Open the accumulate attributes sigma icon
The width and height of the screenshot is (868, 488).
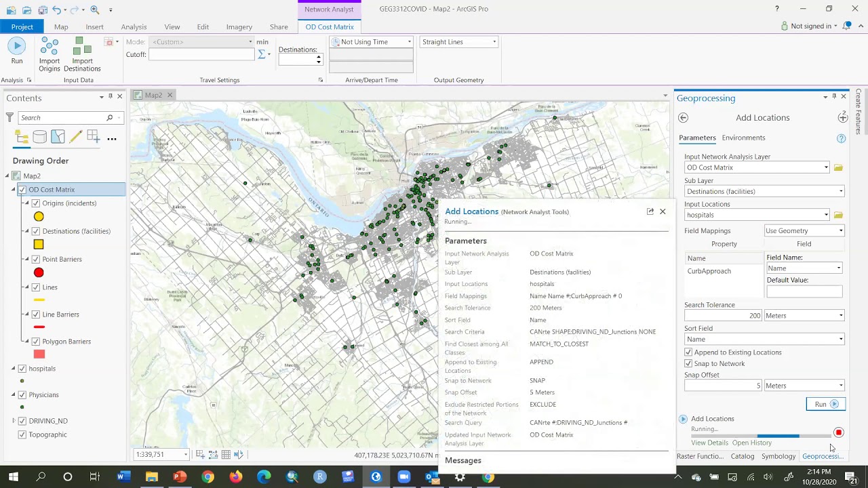262,54
